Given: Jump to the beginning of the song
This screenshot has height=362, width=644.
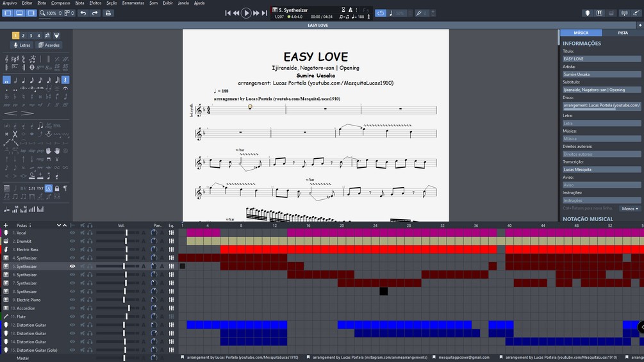Looking at the screenshot, I should (x=227, y=13).
